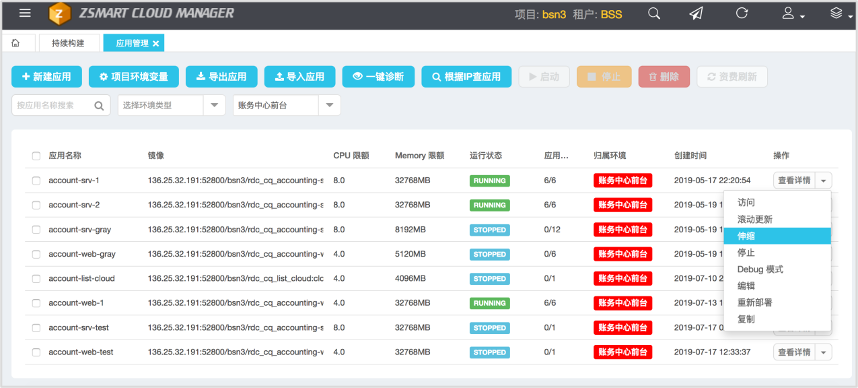
Task: Select 编辑 in the dropdown menu
Action: [777, 286]
